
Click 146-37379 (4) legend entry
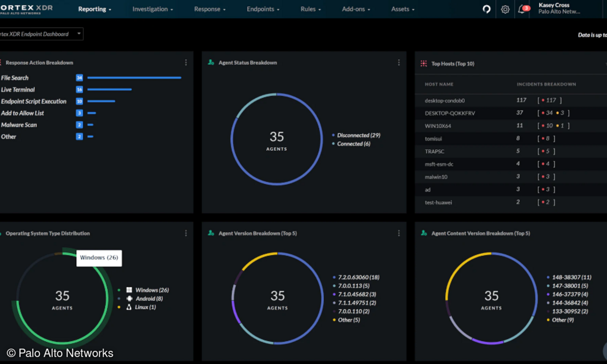[x=568, y=294]
